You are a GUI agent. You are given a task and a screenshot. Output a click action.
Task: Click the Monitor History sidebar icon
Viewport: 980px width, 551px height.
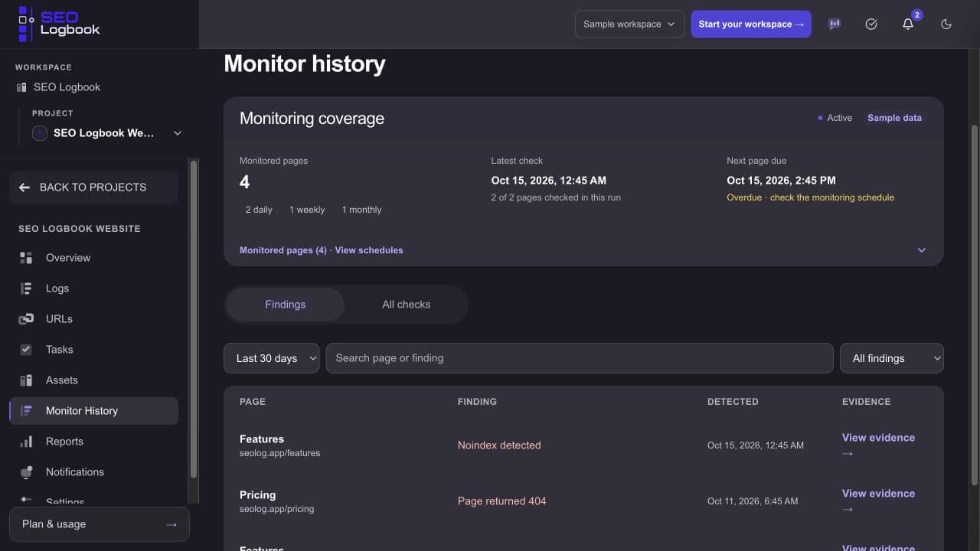pyautogui.click(x=26, y=411)
